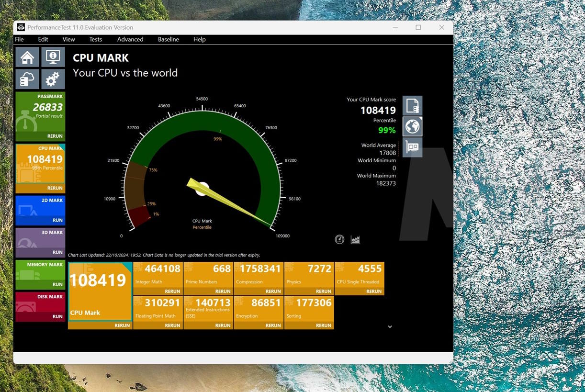585x392 pixels.
Task: Run the 2D Mark test
Action: pyautogui.click(x=57, y=220)
